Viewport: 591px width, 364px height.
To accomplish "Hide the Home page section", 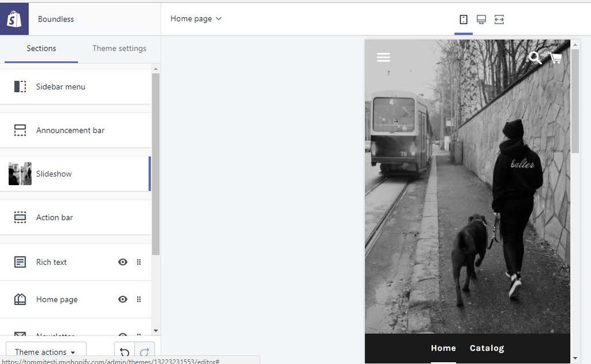I will [122, 299].
